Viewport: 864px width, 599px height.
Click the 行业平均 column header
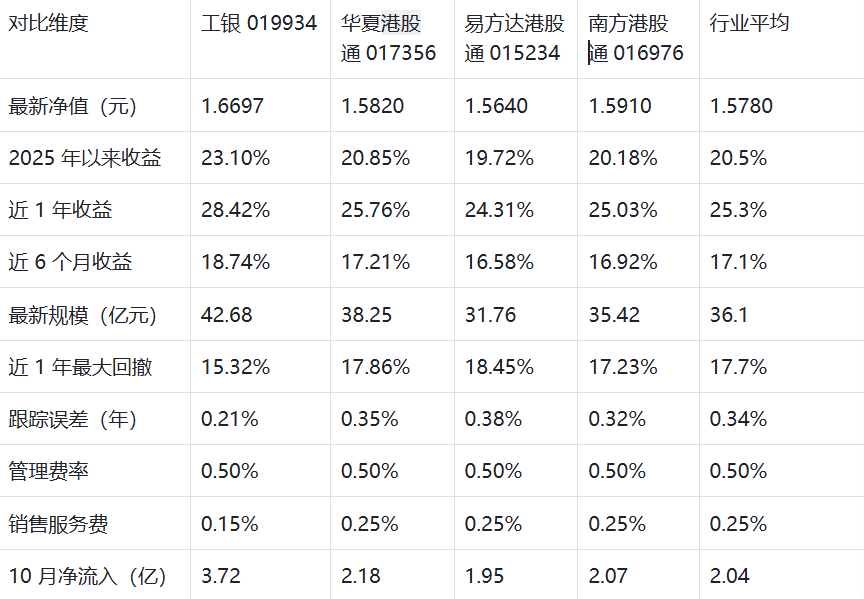click(x=782, y=39)
